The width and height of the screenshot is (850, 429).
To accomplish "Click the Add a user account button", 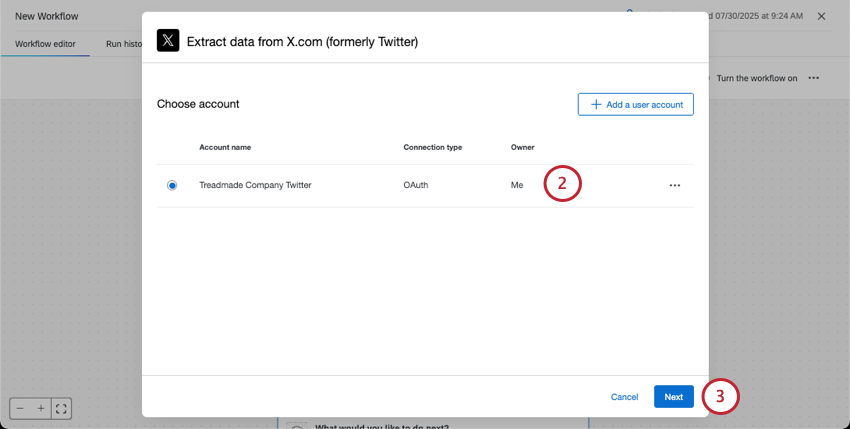I will (635, 105).
